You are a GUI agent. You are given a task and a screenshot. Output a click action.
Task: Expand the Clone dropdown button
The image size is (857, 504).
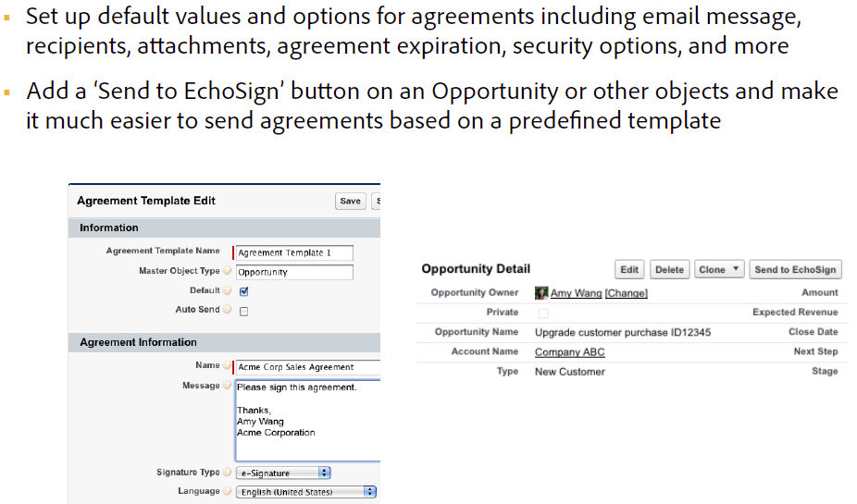(x=736, y=270)
